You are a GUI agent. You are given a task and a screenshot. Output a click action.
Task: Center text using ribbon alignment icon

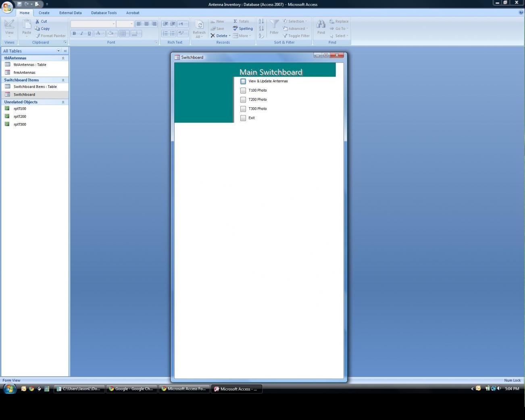(x=146, y=24)
